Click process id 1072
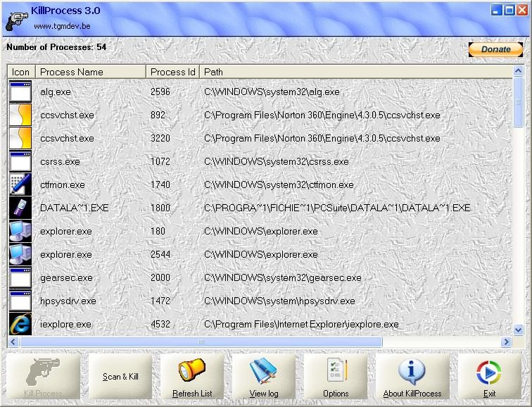Viewport: 532px width, 407px height. coord(160,161)
